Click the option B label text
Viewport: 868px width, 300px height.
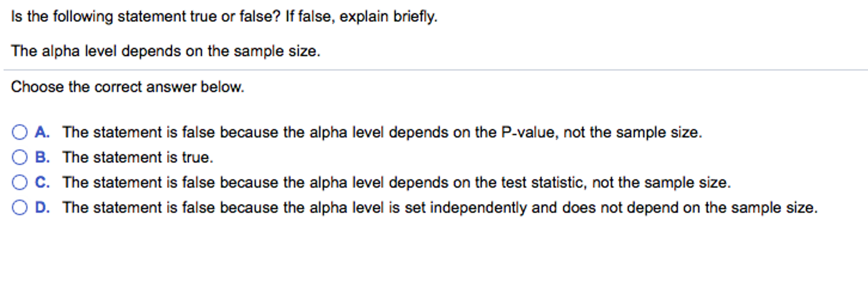click(x=138, y=157)
